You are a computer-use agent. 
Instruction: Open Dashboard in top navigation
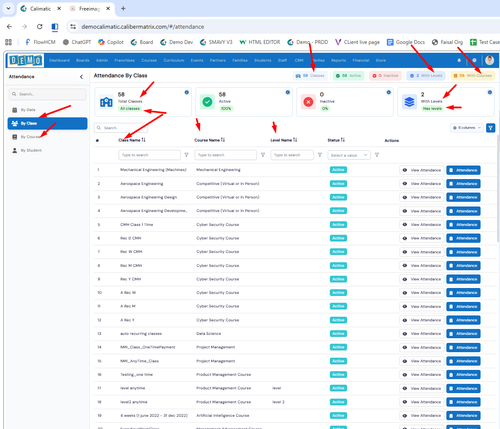59,60
